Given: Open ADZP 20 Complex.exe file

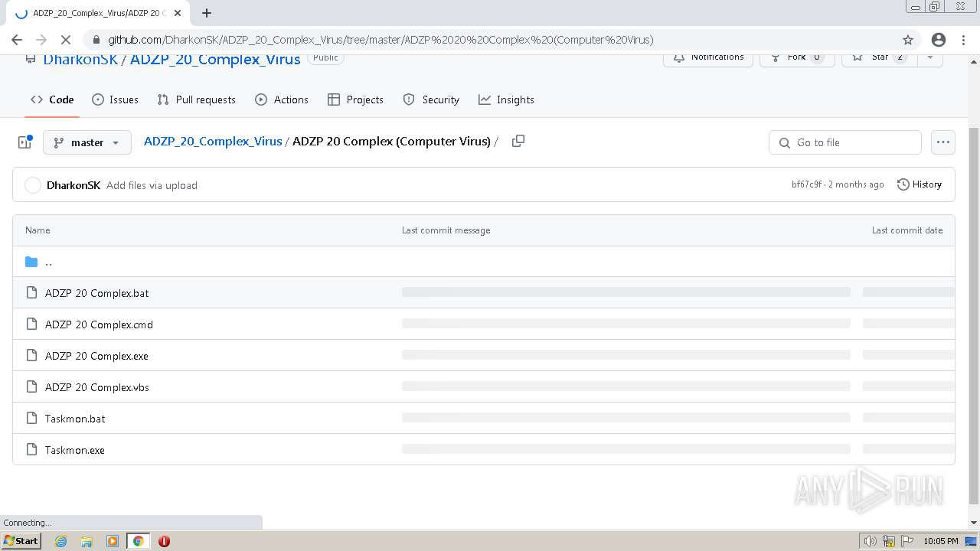Looking at the screenshot, I should [x=96, y=356].
